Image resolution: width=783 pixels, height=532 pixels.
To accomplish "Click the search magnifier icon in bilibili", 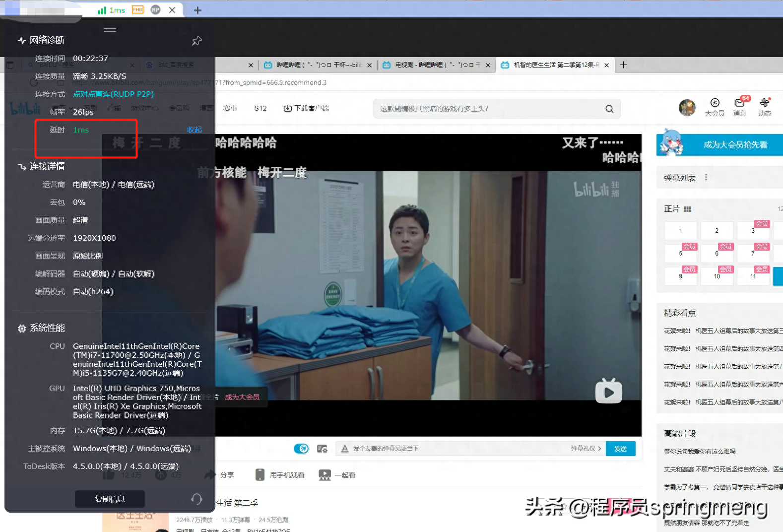I will coord(609,109).
